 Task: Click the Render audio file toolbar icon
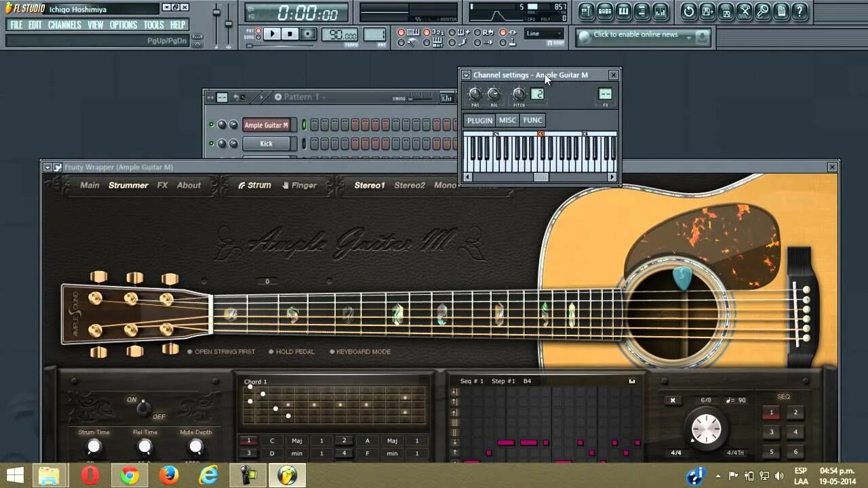click(x=726, y=12)
